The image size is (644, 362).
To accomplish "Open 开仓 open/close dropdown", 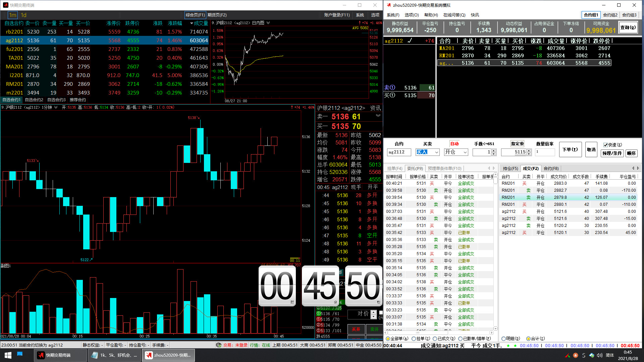I will click(x=465, y=152).
